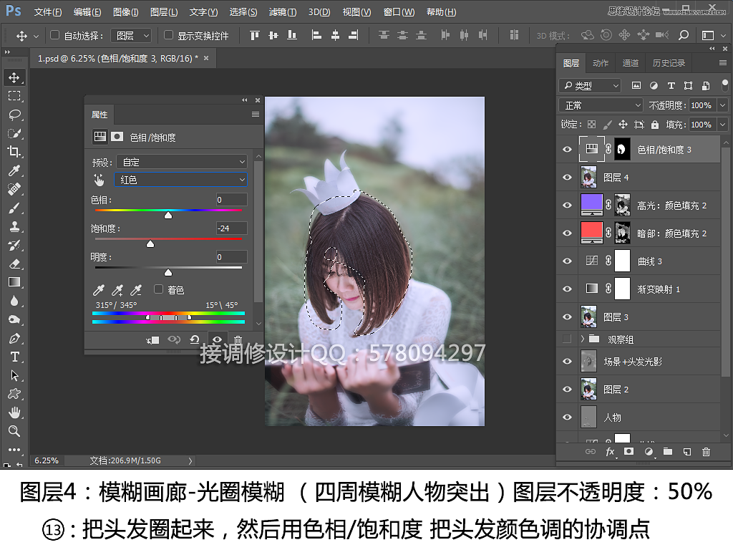Image resolution: width=733 pixels, height=560 pixels.
Task: Open the auto-select 图层 dropdown
Action: (x=131, y=36)
